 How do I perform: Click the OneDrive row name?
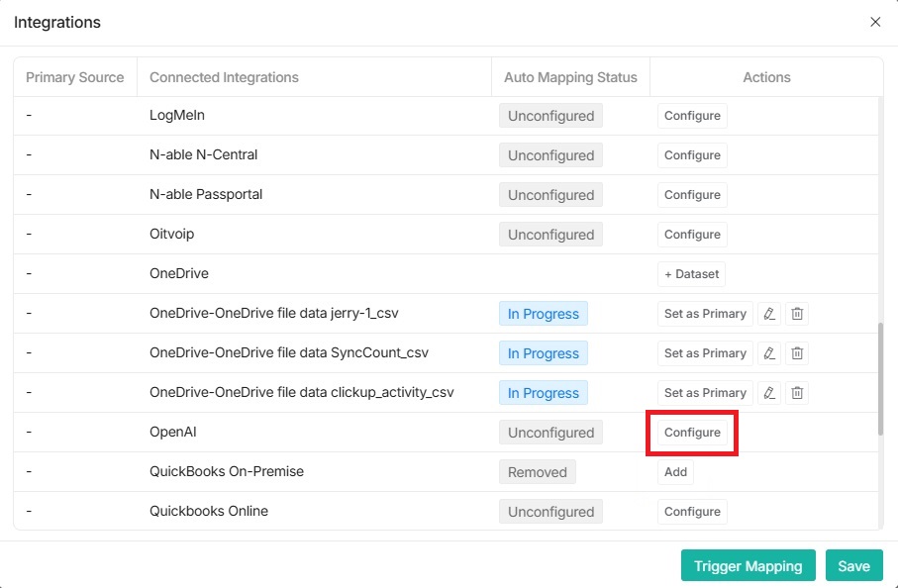point(178,273)
